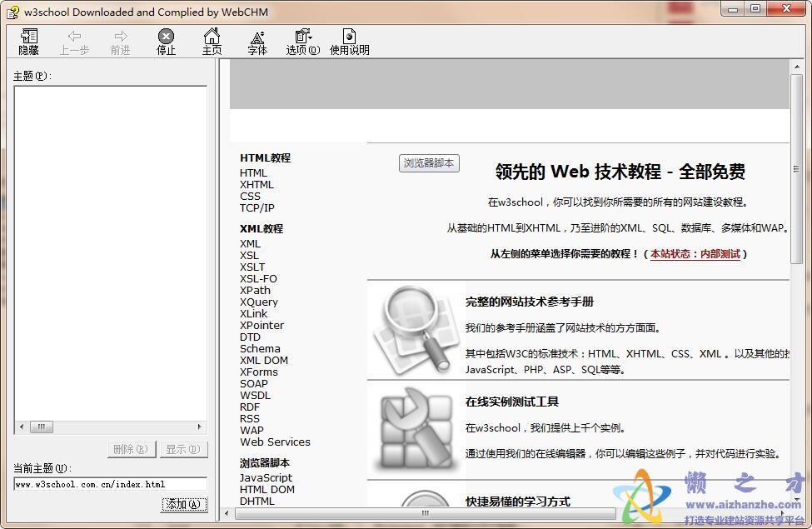This screenshot has width=812, height=529.
Task: Click the sidebar horizontal scrollbar
Action: pyautogui.click(x=42, y=427)
